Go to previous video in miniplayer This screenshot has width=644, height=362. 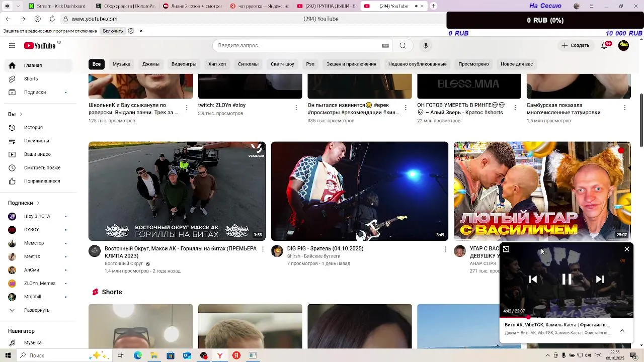coord(533,280)
